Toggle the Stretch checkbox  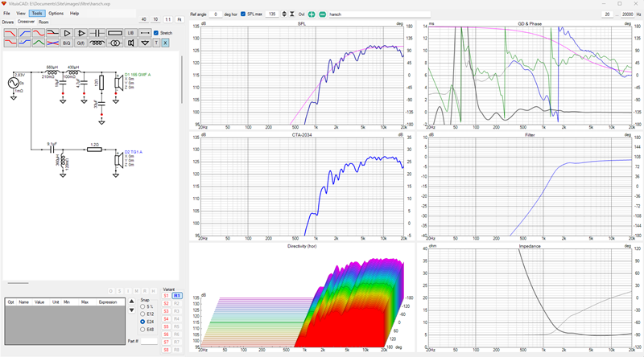[x=156, y=33]
